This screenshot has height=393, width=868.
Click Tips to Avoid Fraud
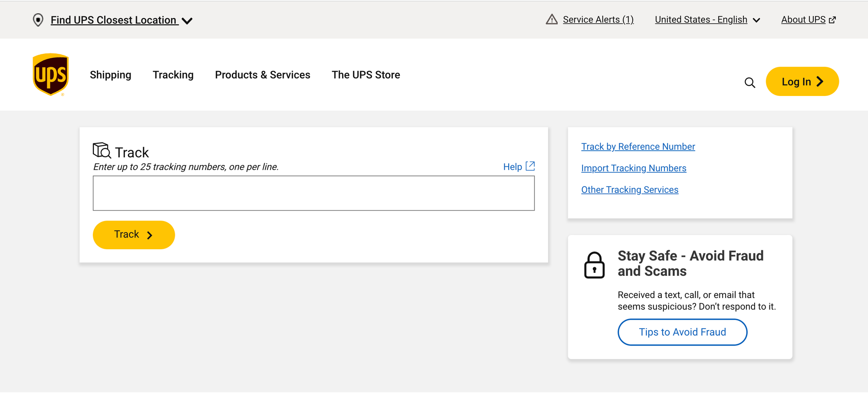[682, 332]
